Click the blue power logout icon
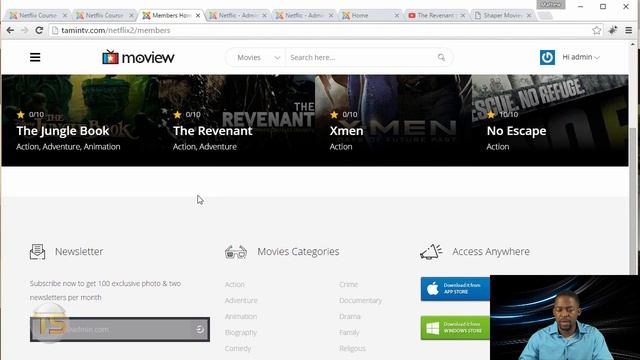Image resolution: width=640 pixels, height=360 pixels. pos(547,58)
